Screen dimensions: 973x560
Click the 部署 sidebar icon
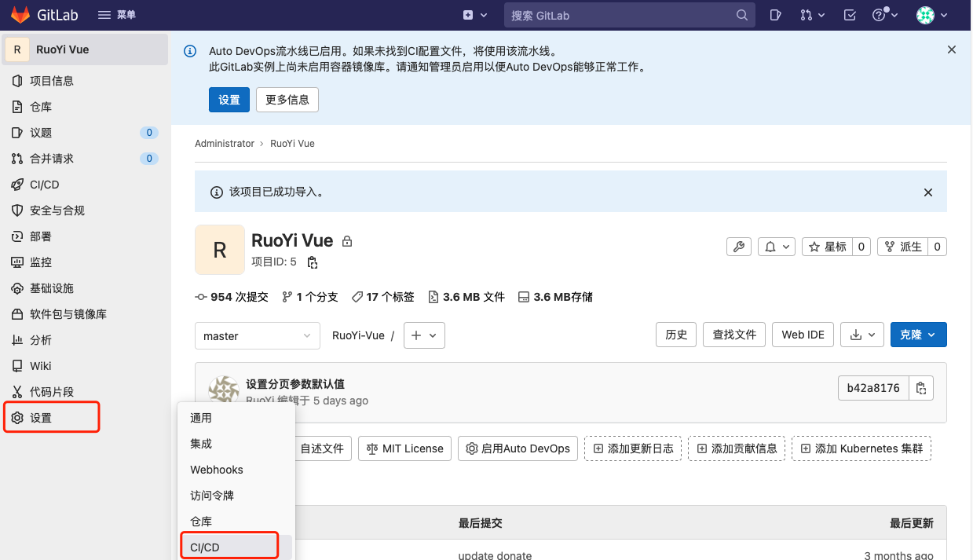click(17, 236)
